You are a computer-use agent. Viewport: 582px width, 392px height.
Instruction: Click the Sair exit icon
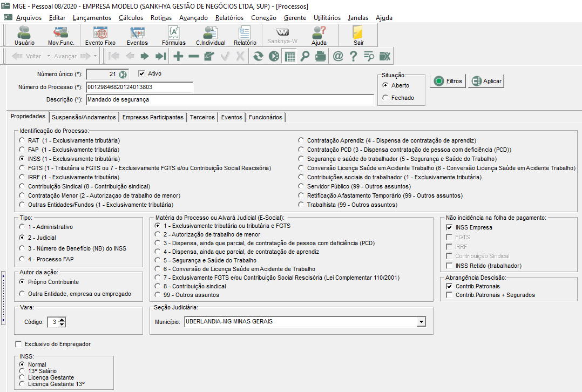tap(358, 36)
